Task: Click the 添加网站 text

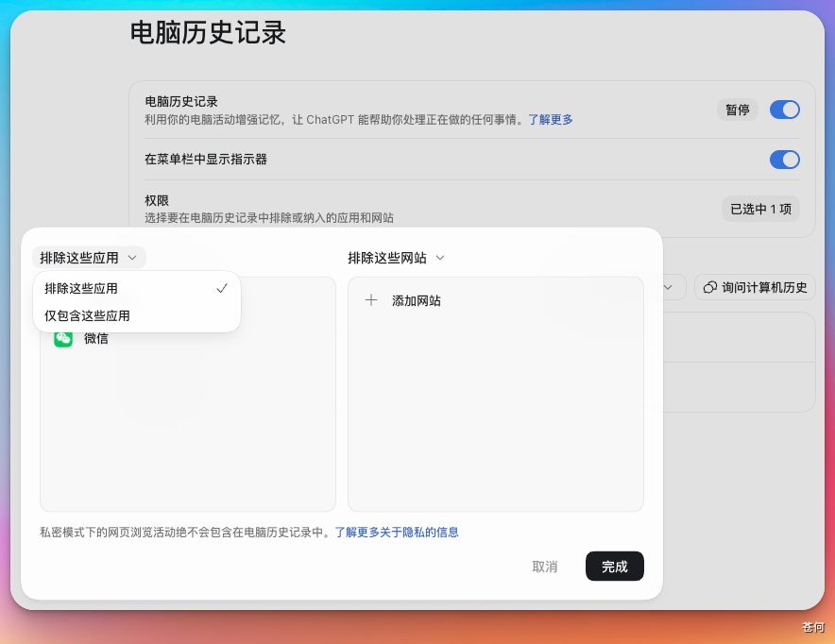Action: point(417,300)
